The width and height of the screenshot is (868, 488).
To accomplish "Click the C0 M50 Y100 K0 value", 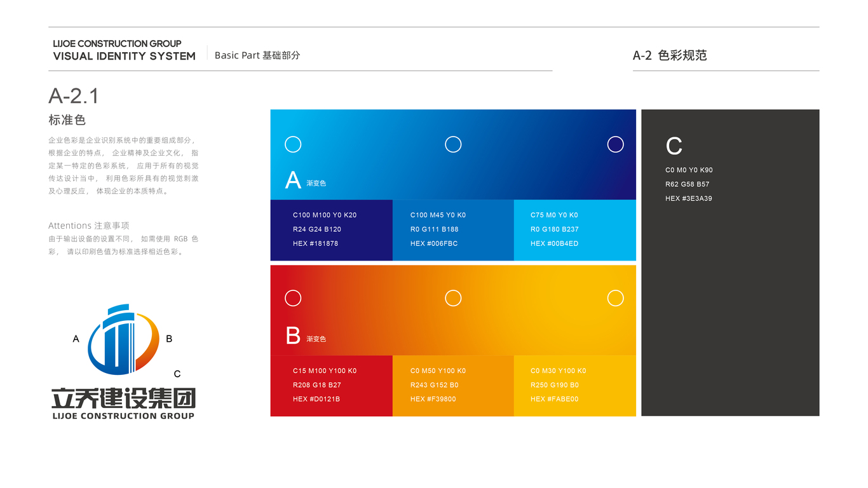I will 438,370.
